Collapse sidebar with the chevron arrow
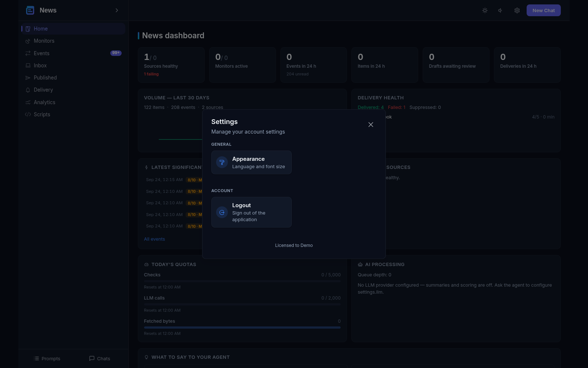 point(117,10)
